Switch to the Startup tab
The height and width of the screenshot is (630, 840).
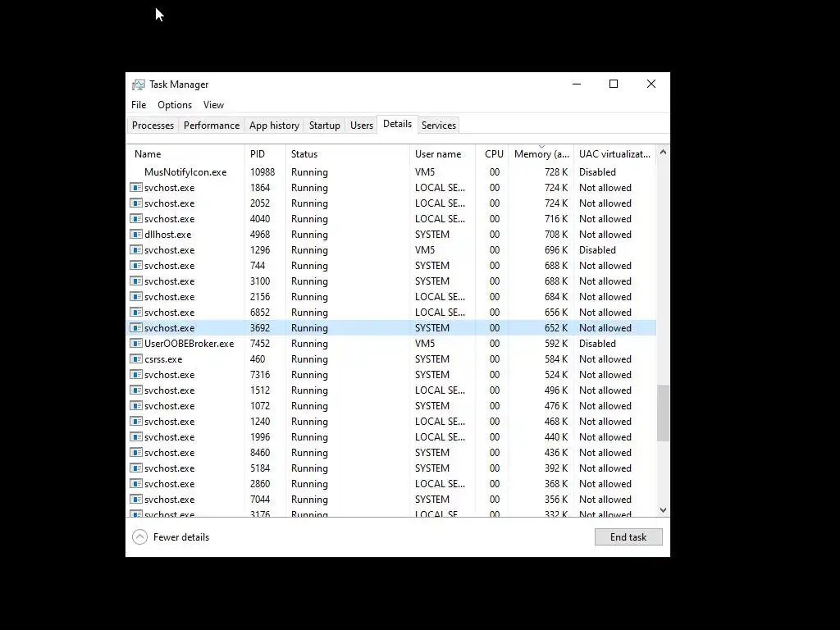tap(325, 126)
